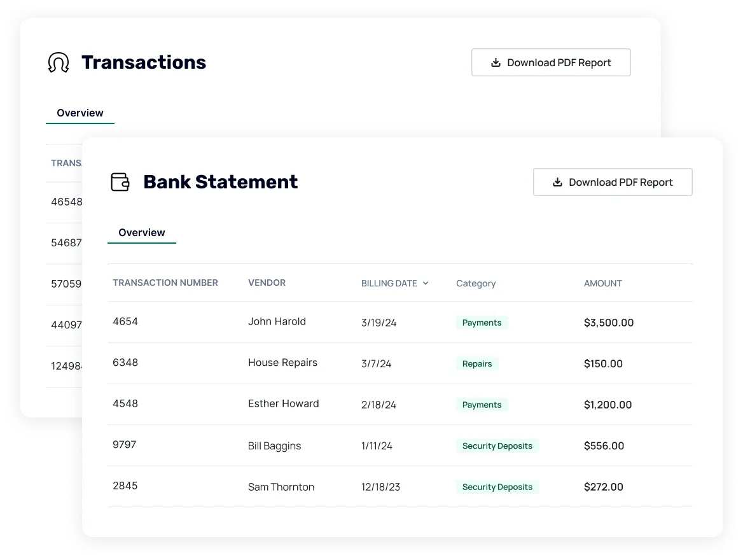
Task: Select the Overview tab on Bank Statement
Action: (141, 232)
